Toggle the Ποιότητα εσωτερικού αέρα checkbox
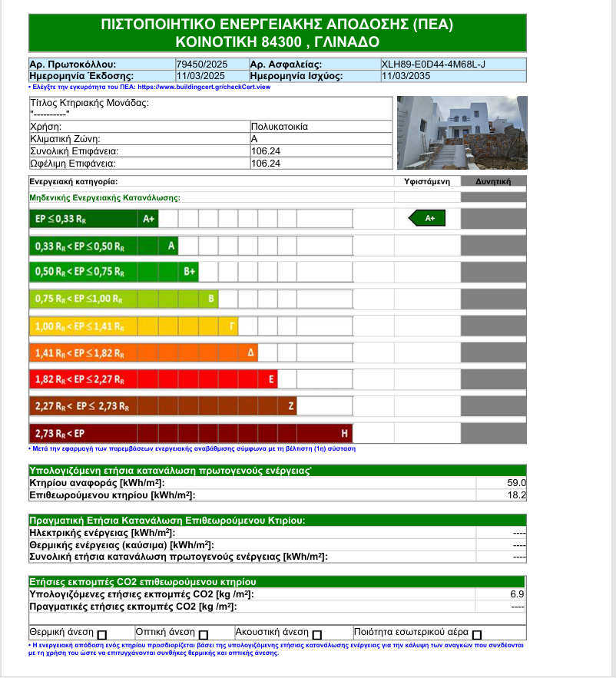 pos(477,635)
